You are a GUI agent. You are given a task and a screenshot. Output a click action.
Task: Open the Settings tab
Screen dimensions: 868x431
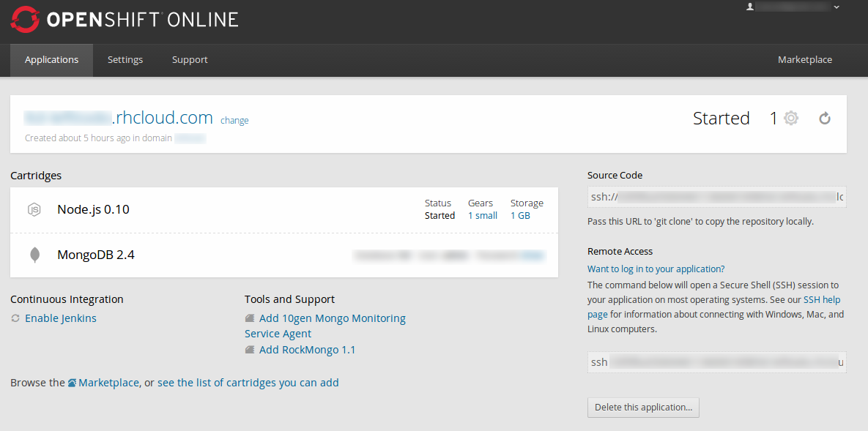(x=125, y=60)
